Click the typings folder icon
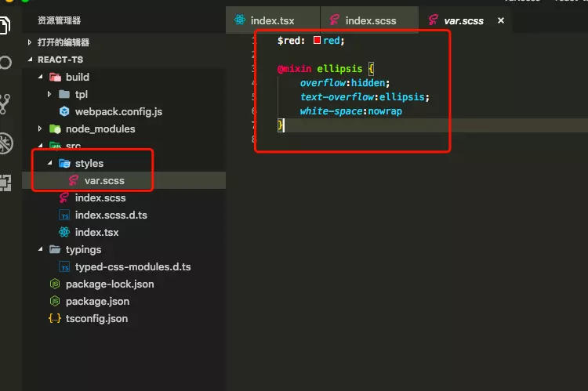 tap(55, 250)
